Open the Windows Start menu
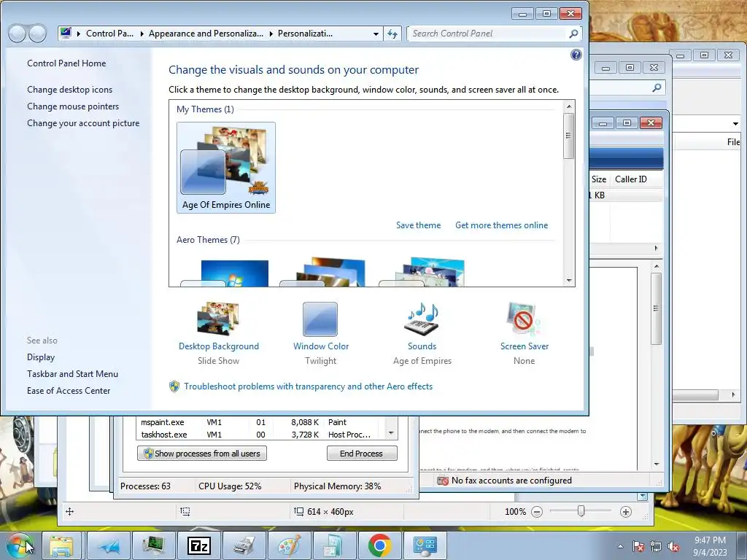The width and height of the screenshot is (747, 560). tap(20, 545)
